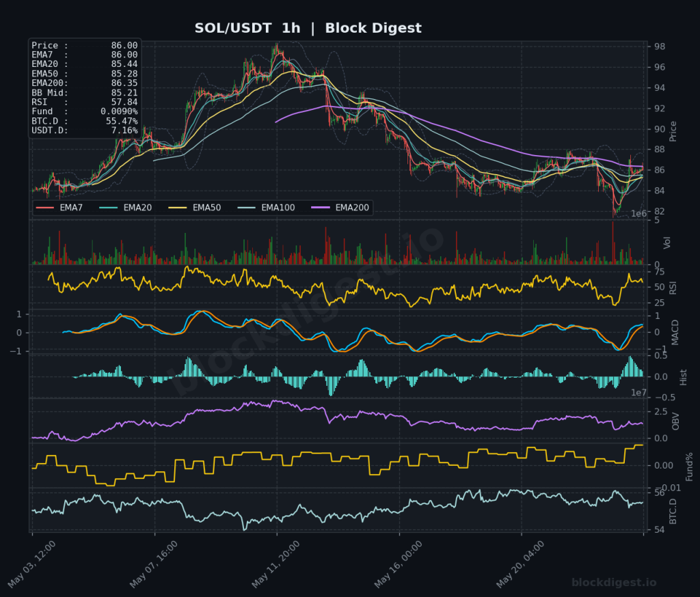Click the 'EMA7 : 86.00' row in the info box

coord(84,55)
